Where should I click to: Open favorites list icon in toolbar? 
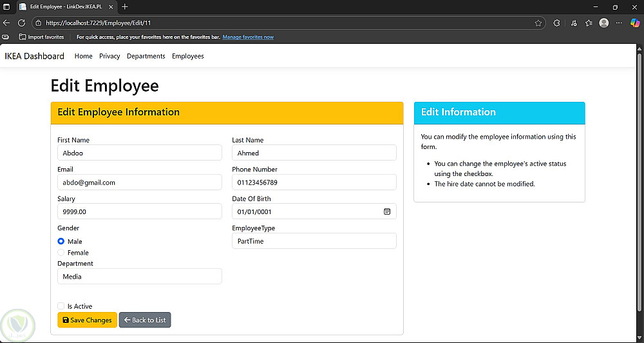point(589,23)
